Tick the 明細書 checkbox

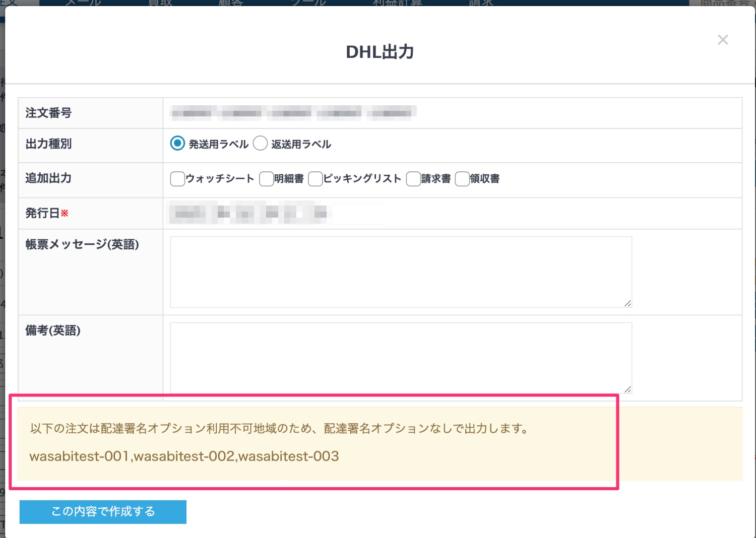[x=266, y=179]
